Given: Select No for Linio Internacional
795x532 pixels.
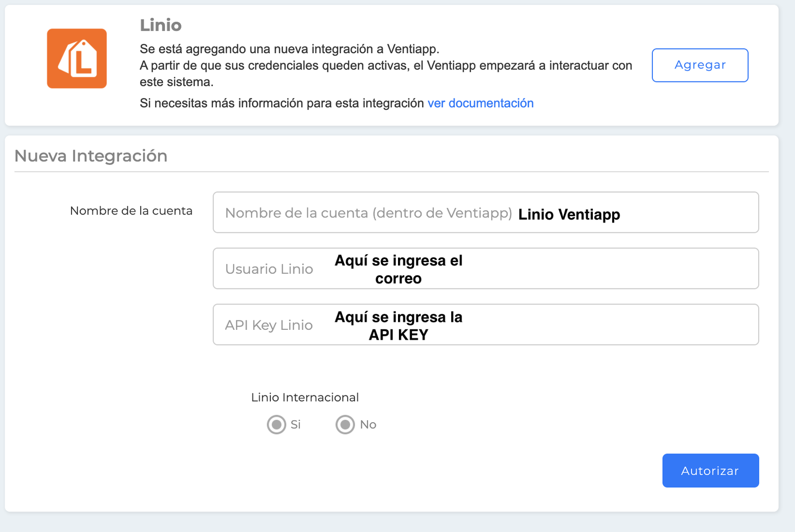Looking at the screenshot, I should (345, 425).
